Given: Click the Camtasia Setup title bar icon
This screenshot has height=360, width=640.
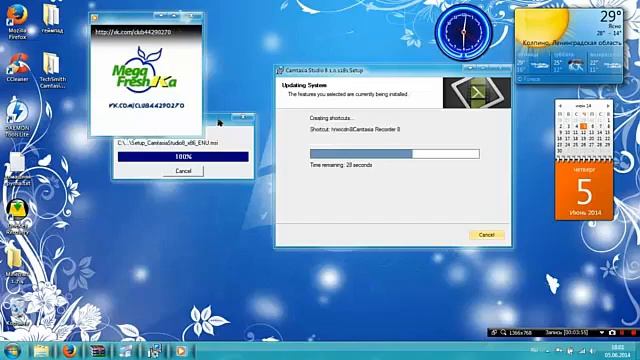Looking at the screenshot, I should point(280,70).
